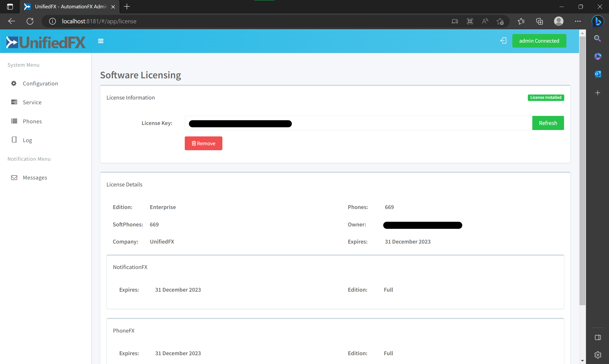
Task: Open the Outlook sidebar icon
Action: tap(598, 74)
